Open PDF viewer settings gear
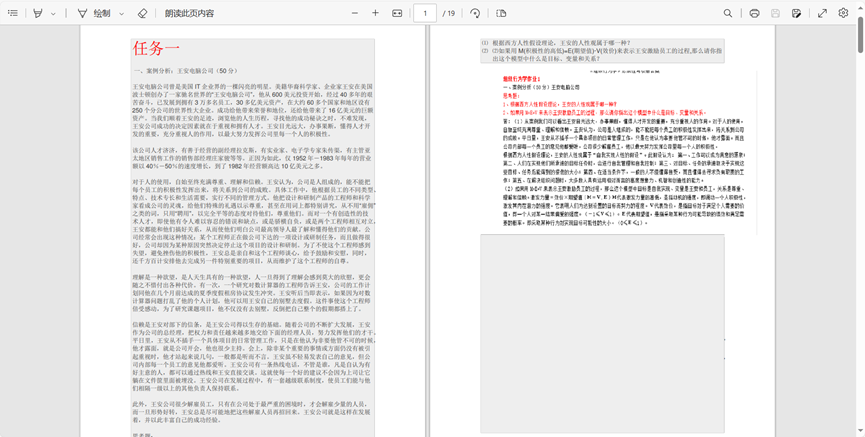This screenshot has height=437, width=865. pyautogui.click(x=844, y=14)
